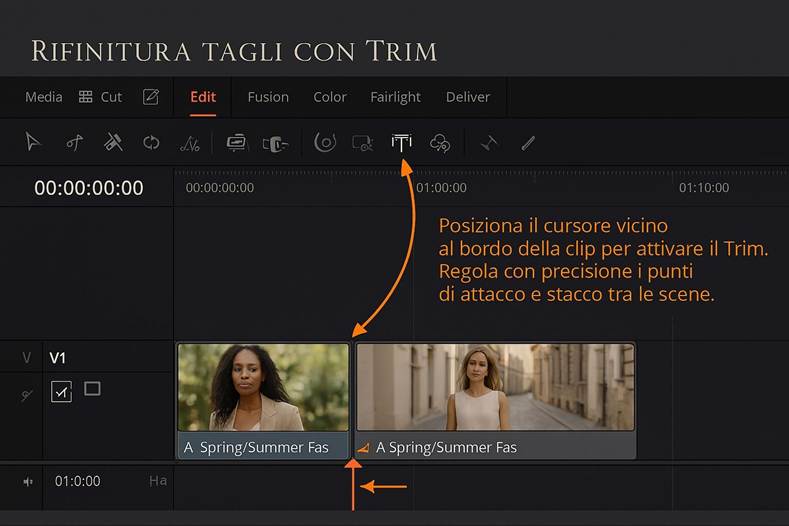Click first clip name A Spring/Summer Fas
Image resolution: width=789 pixels, height=526 pixels.
(256, 447)
